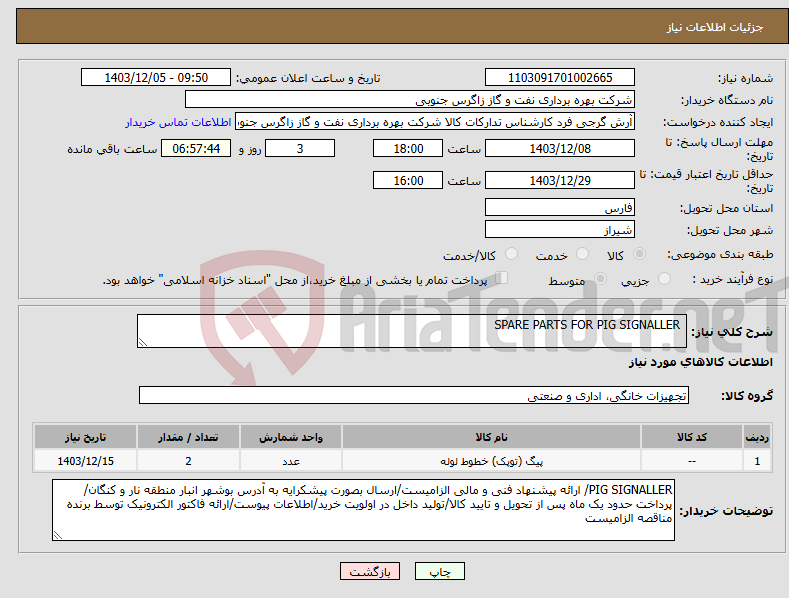Toggle the اسناد خزانه اسلامی payment checkbox
Image resolution: width=789 pixels, height=598 pixels.
501,278
